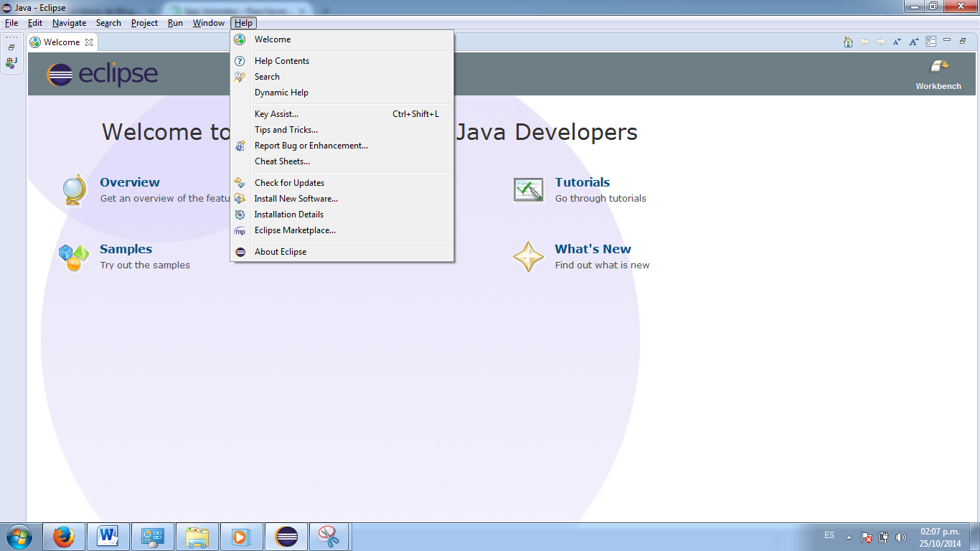Restore the Welcome view using double-window icon at right
980x551 pixels.
pos(963,41)
